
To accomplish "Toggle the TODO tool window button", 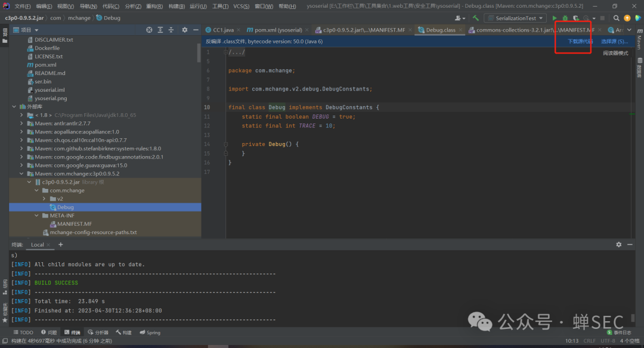I will [x=23, y=333].
